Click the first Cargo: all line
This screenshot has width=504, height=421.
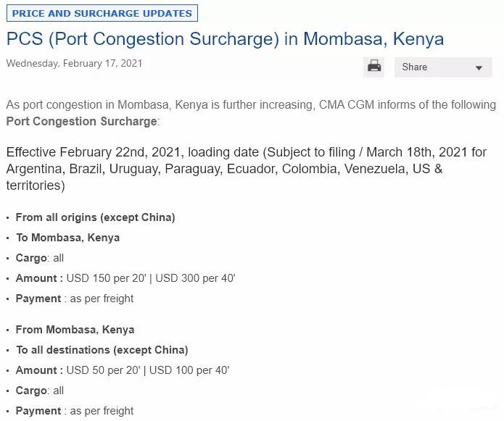[x=40, y=258]
